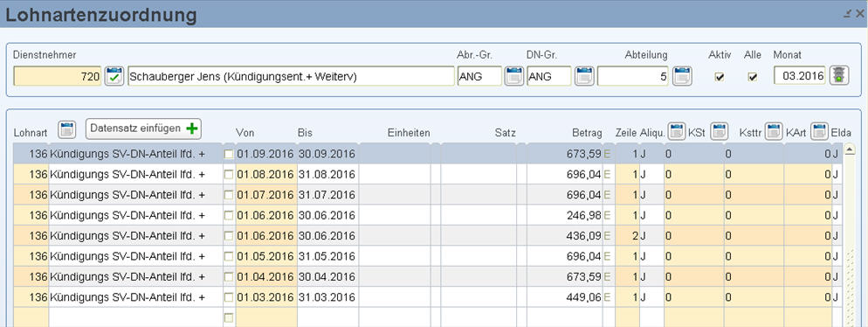868x327 pixels.
Task: Toggle the Aktiv checkbox
Action: pyautogui.click(x=720, y=77)
